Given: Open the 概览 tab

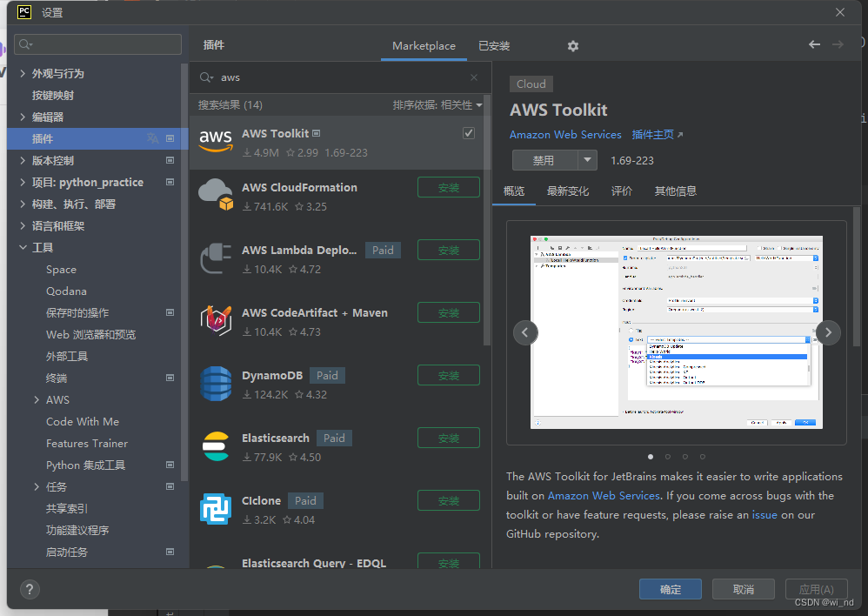Looking at the screenshot, I should 514,191.
